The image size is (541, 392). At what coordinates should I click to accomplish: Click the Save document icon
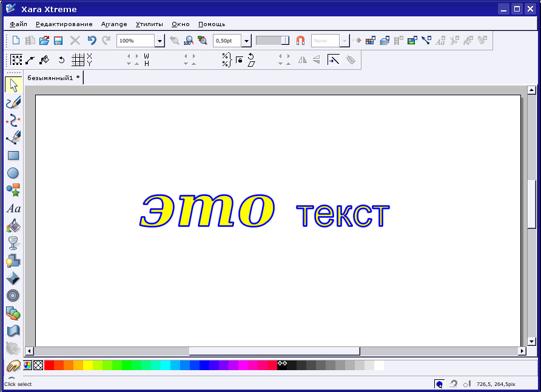(58, 41)
